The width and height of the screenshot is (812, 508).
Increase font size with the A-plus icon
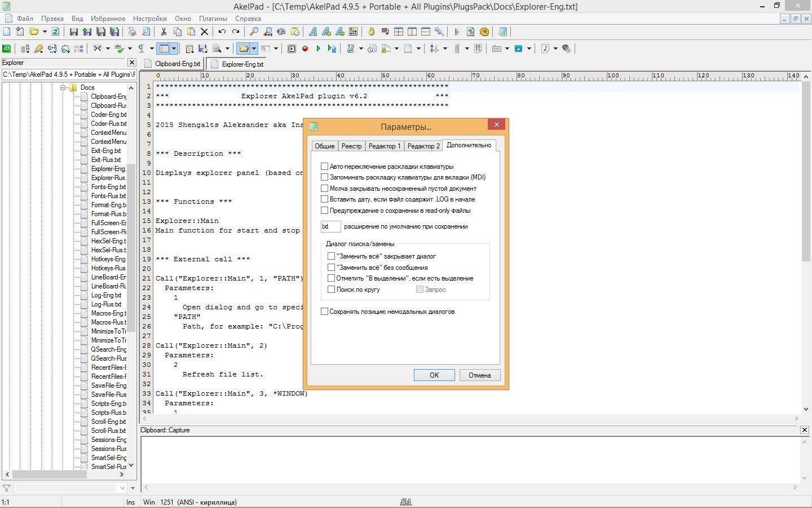pyautogui.click(x=326, y=32)
